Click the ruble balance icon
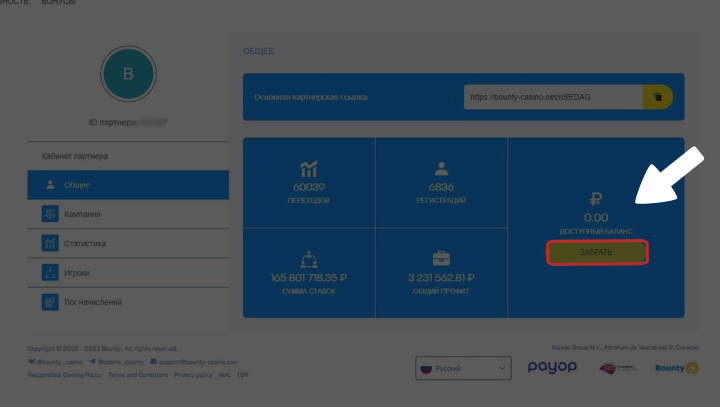Screen dimensions: 720x407 596,199
